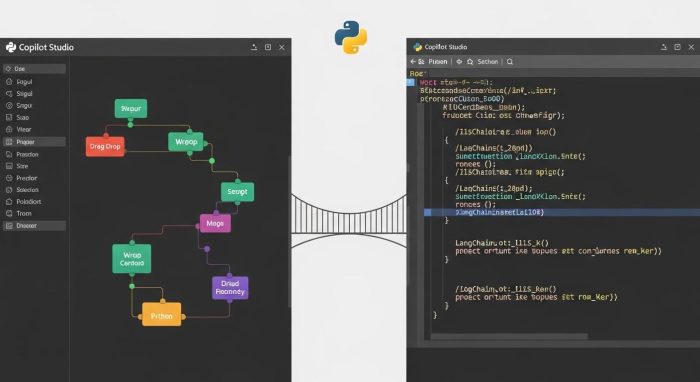This screenshot has width=700, height=382.
Task: Select the Dae item in left sidebar
Action: point(34,69)
